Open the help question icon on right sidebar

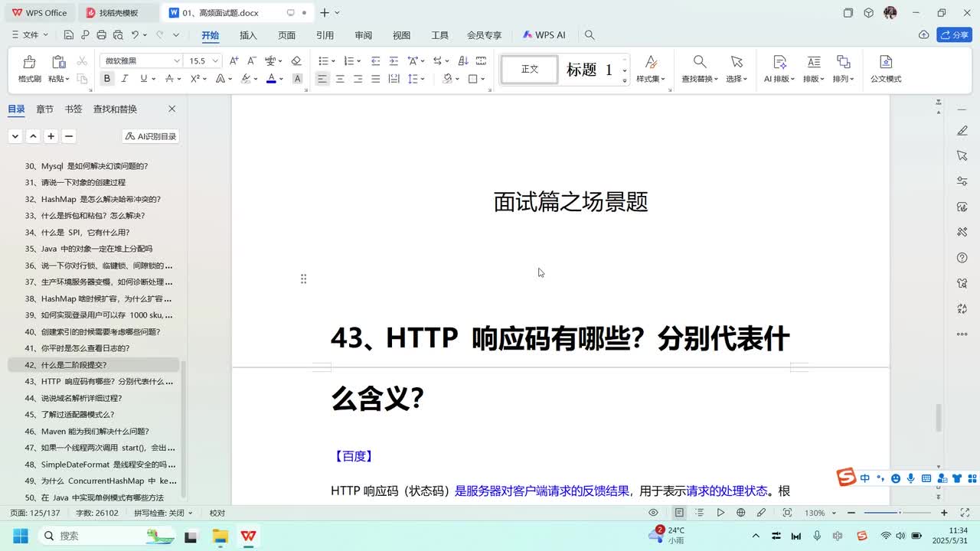point(962,258)
